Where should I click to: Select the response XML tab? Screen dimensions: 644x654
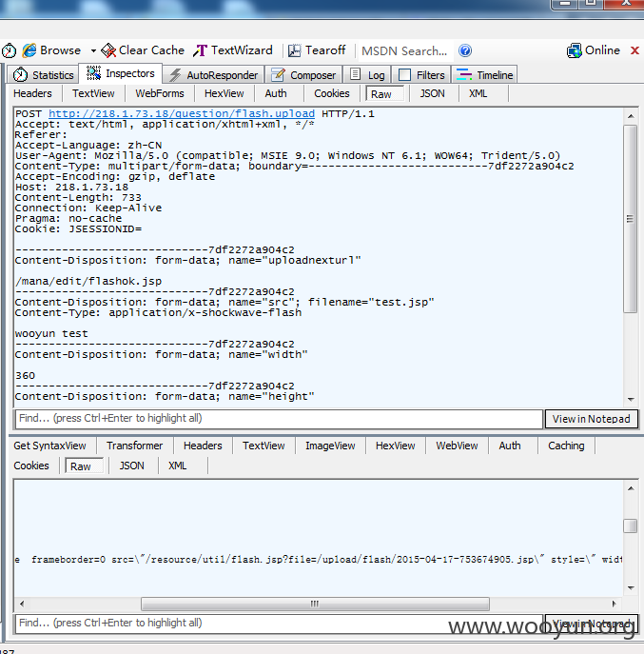(177, 466)
